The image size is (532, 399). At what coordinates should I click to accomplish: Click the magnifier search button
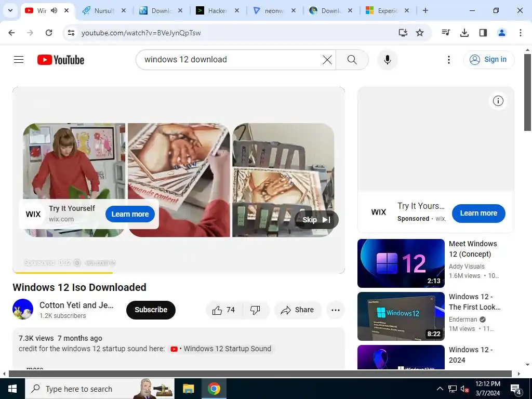(x=352, y=60)
